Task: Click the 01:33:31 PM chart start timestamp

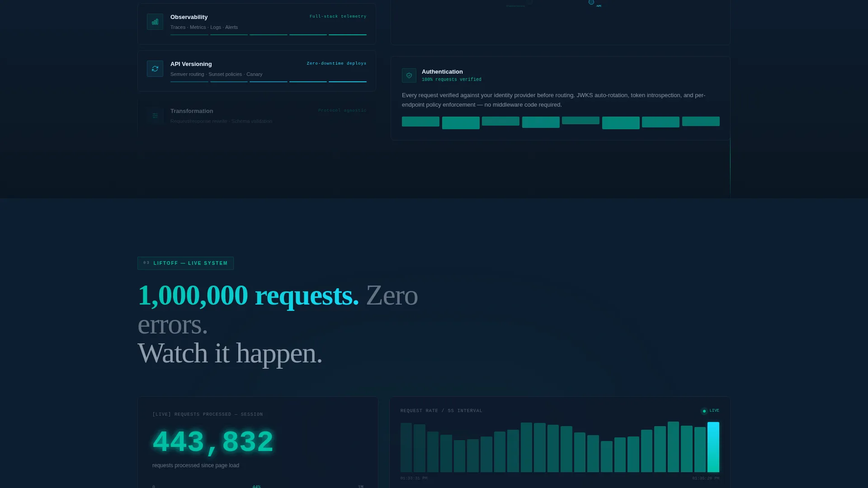Action: (x=414, y=478)
